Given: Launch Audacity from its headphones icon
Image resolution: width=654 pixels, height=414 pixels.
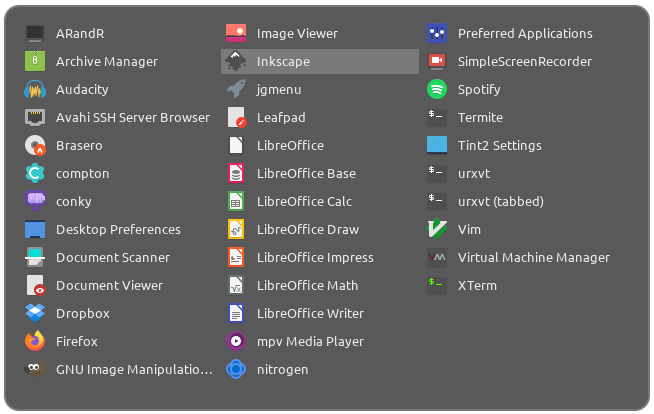Looking at the screenshot, I should (35, 89).
